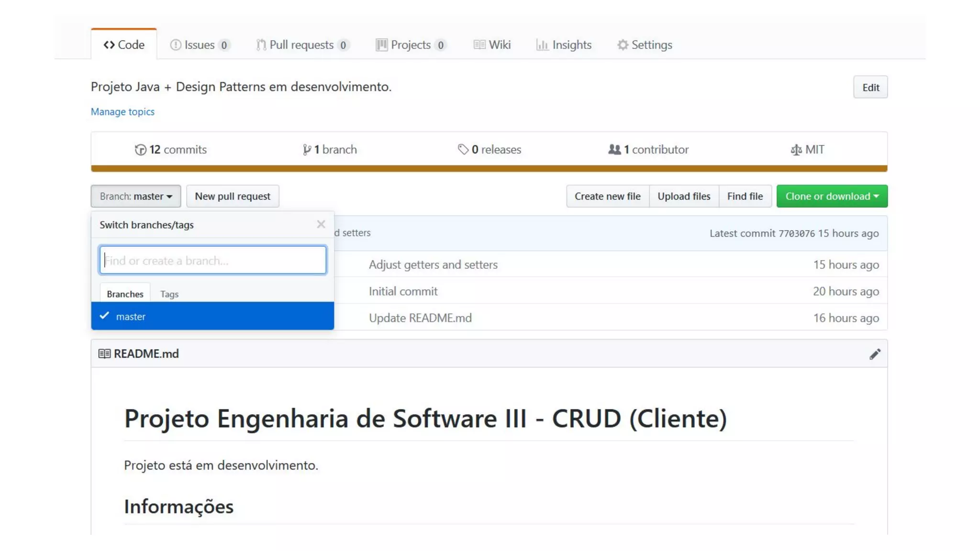Image resolution: width=980 pixels, height=551 pixels.
Task: Click the contributors people icon
Action: pyautogui.click(x=614, y=150)
